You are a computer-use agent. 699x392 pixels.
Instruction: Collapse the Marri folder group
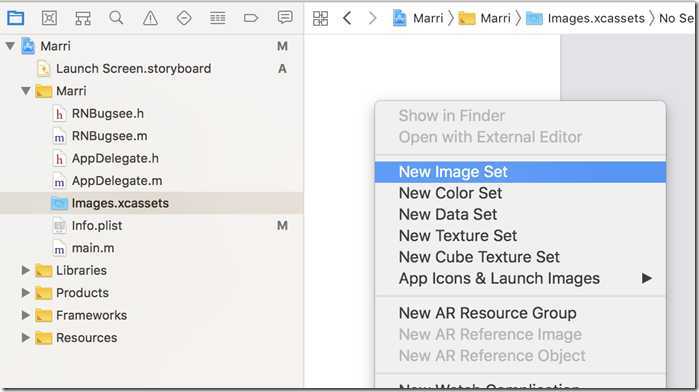pyautogui.click(x=26, y=91)
